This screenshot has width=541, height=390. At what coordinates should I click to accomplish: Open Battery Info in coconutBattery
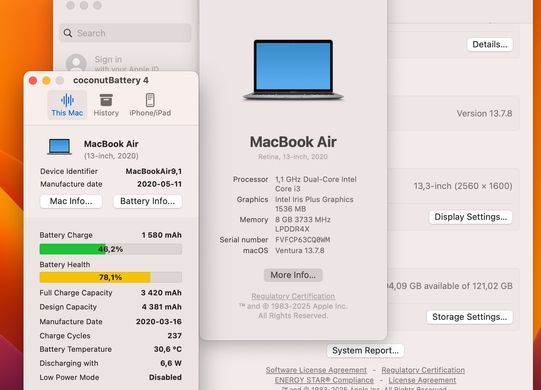[147, 201]
